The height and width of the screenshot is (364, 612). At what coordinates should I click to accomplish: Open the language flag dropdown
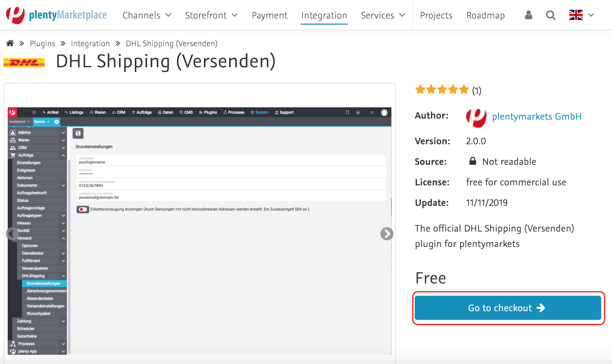[581, 15]
